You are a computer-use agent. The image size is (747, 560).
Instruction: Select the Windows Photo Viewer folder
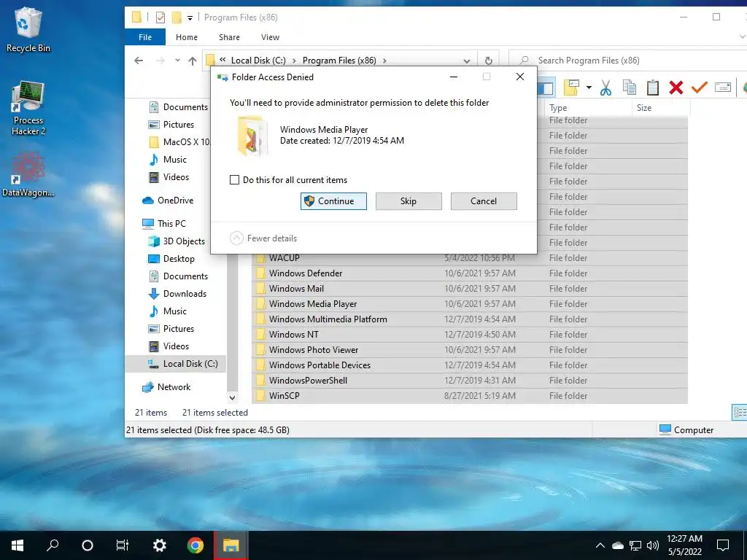[469, 349]
